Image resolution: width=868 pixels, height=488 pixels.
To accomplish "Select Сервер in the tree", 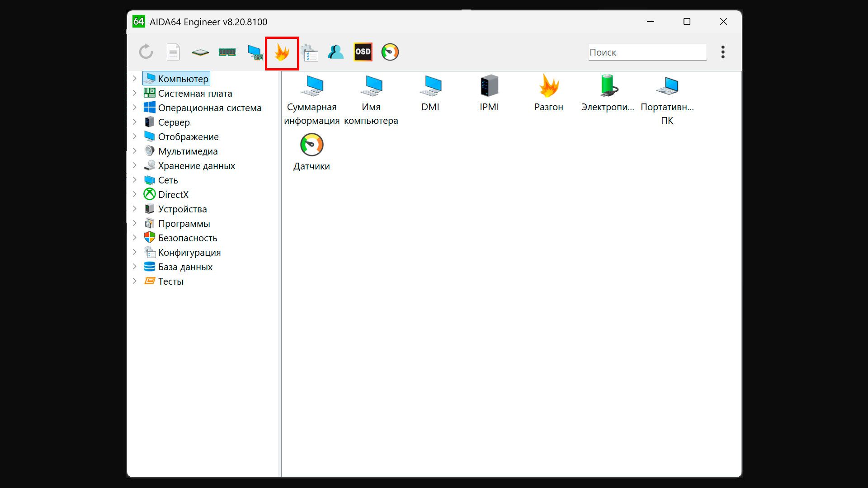I will (x=167, y=122).
